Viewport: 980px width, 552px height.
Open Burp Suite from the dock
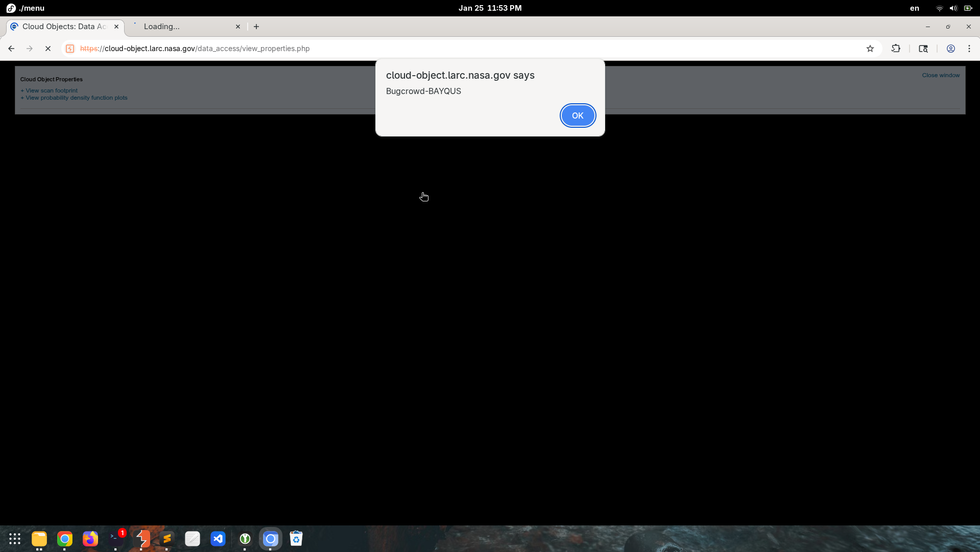pos(141,539)
